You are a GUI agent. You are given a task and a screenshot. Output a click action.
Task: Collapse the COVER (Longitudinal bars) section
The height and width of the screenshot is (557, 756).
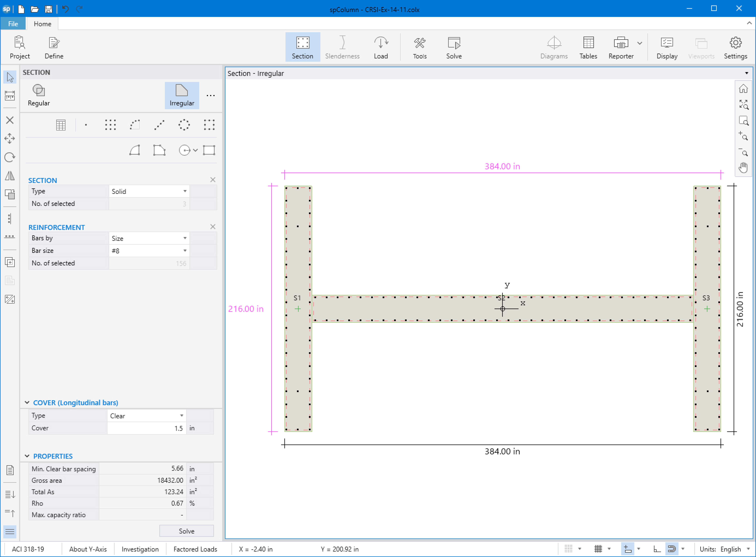(x=27, y=403)
